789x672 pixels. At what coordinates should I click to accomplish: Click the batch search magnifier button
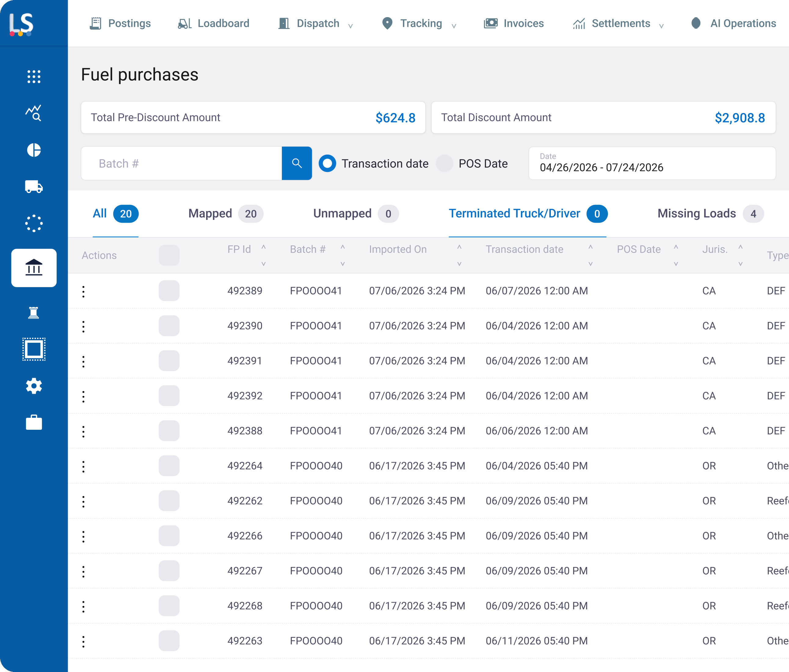point(296,163)
